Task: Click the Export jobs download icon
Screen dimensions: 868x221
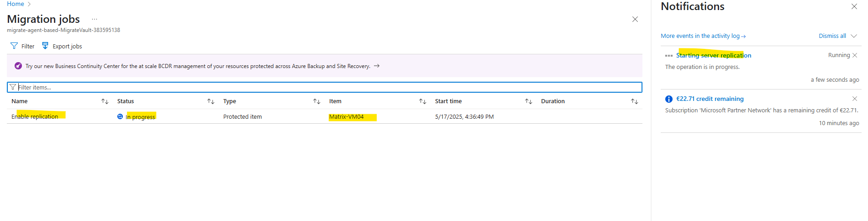Action: pos(45,46)
